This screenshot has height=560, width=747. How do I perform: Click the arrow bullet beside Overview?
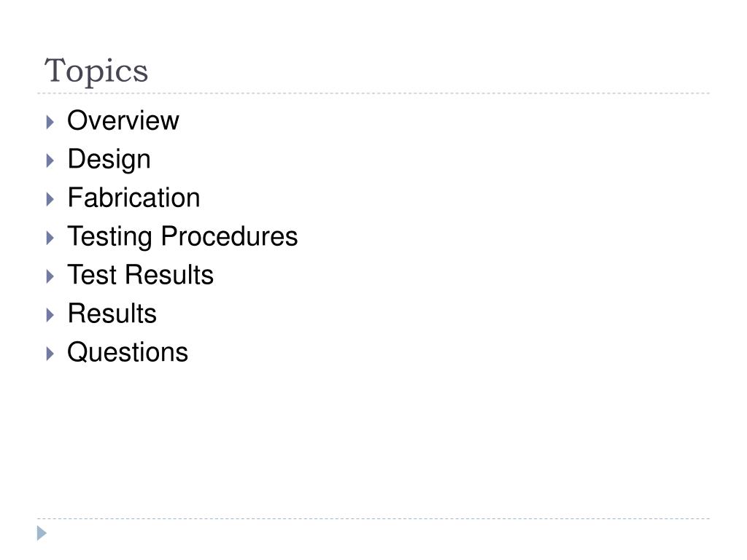pos(50,122)
